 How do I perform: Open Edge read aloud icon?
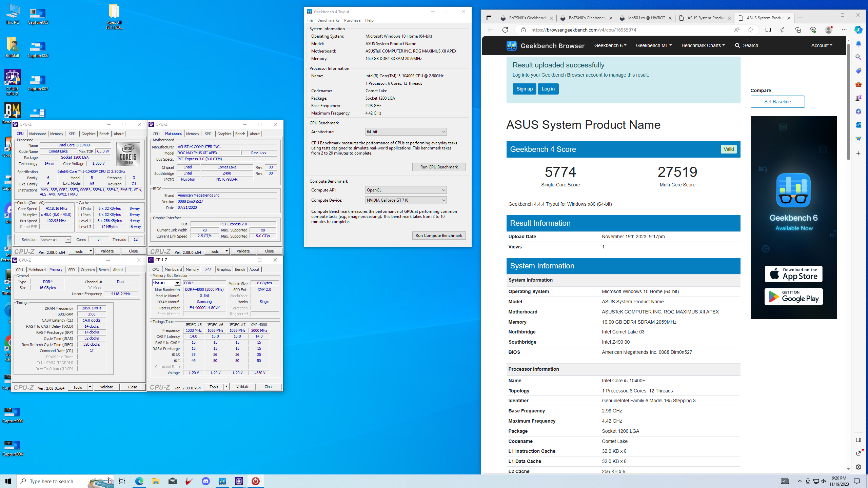737,30
